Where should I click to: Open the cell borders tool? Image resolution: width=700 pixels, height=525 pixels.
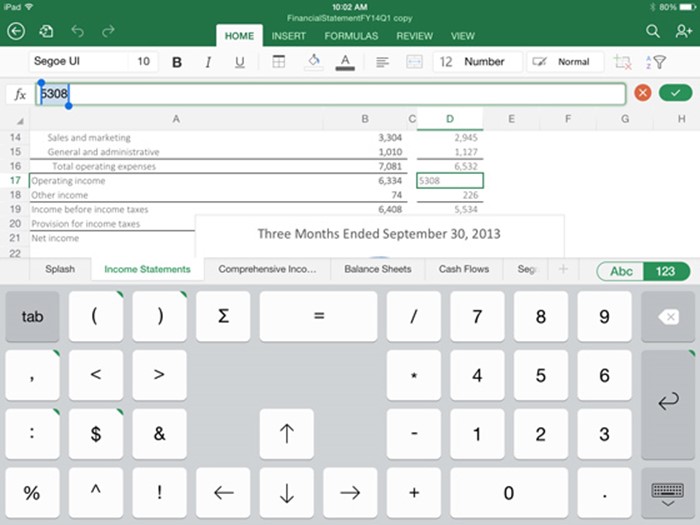[279, 62]
